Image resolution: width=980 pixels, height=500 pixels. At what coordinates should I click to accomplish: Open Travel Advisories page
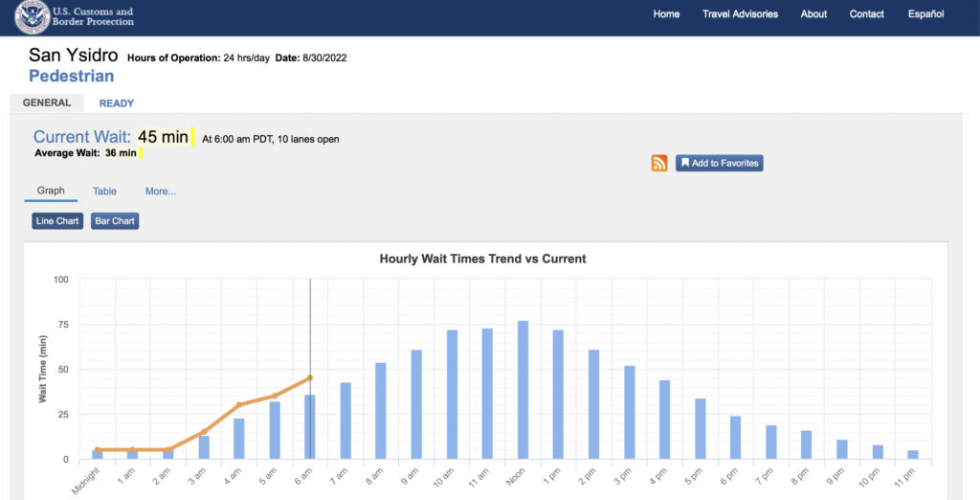(740, 14)
